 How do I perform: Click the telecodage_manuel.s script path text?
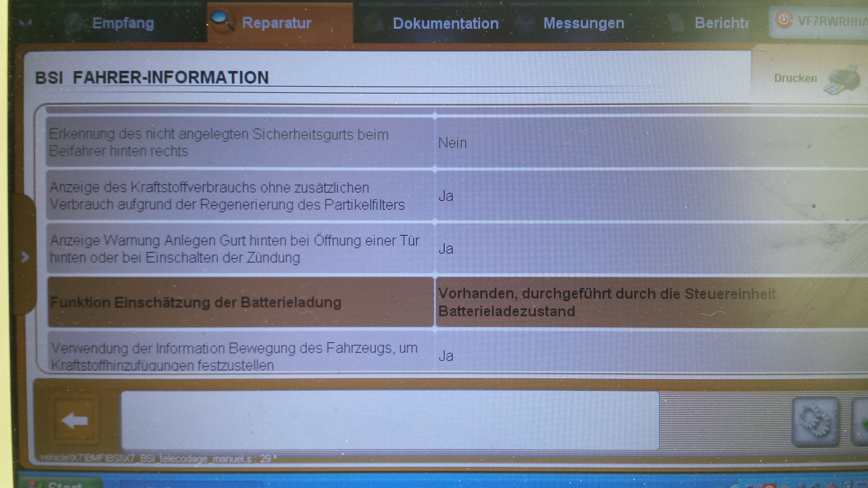pyautogui.click(x=158, y=458)
